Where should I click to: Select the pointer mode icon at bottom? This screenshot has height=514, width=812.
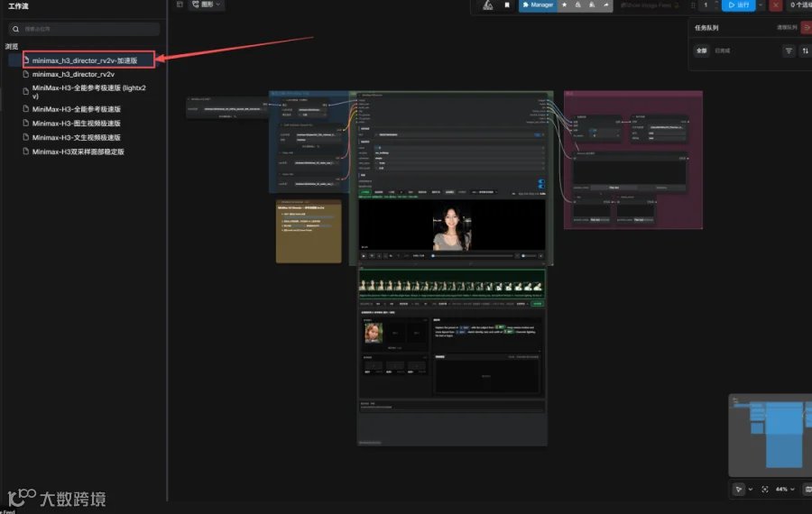click(738, 489)
